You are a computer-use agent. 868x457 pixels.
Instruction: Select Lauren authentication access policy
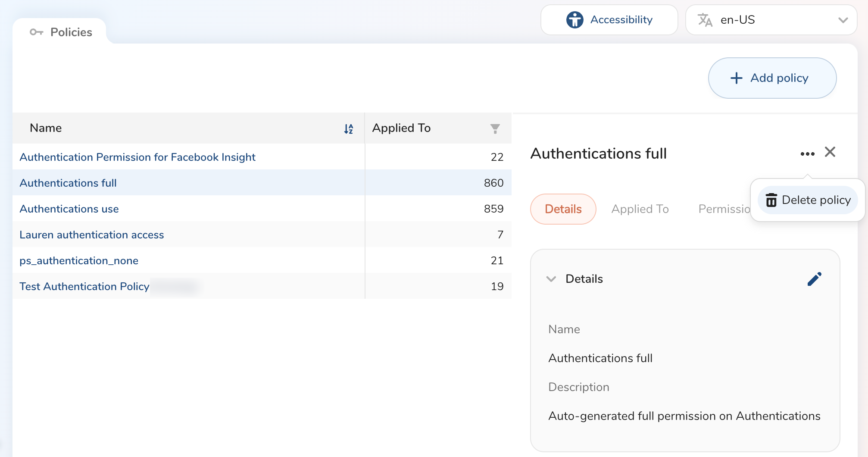tap(92, 235)
